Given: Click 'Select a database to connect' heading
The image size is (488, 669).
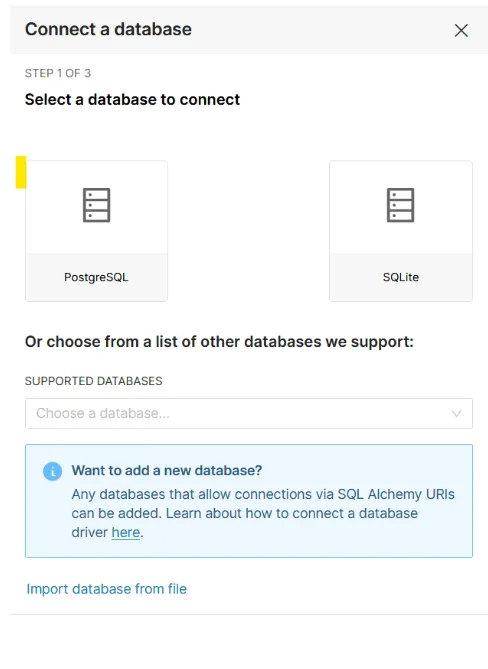Looking at the screenshot, I should [132, 100].
